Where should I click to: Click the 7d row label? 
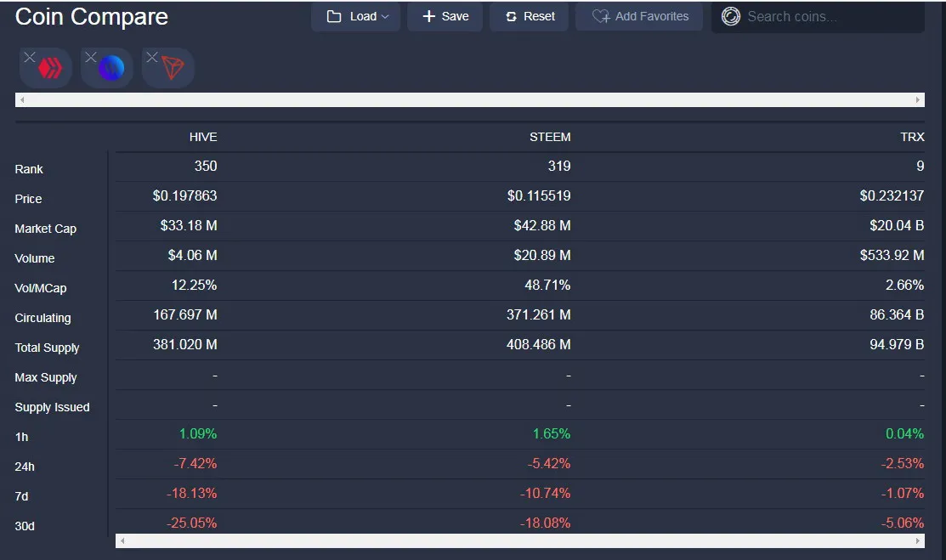22,496
